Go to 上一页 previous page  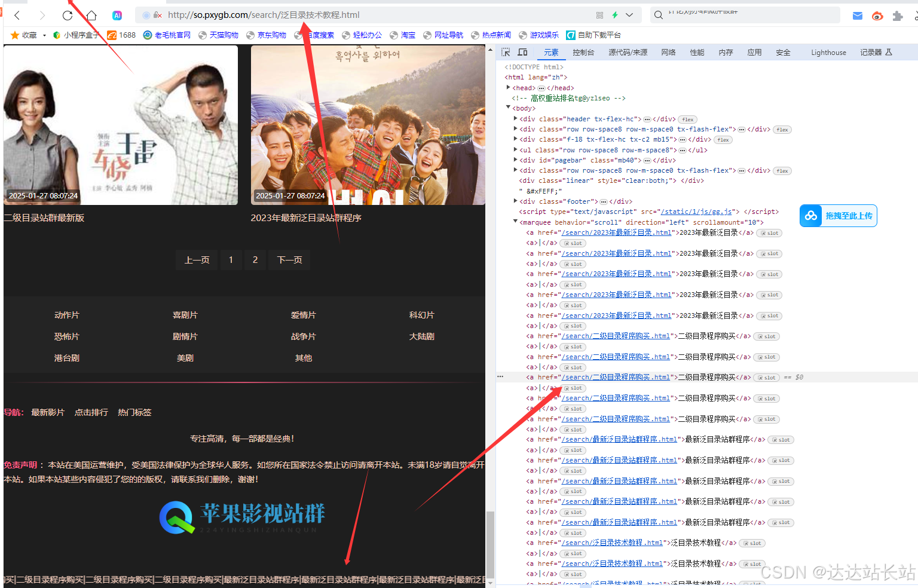coord(197,260)
